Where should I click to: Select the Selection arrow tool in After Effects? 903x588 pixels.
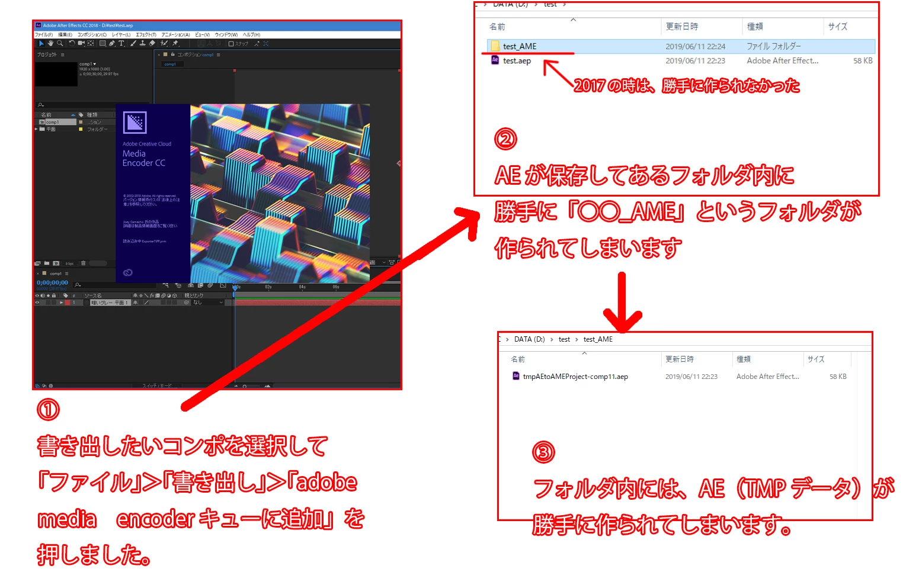(x=41, y=43)
